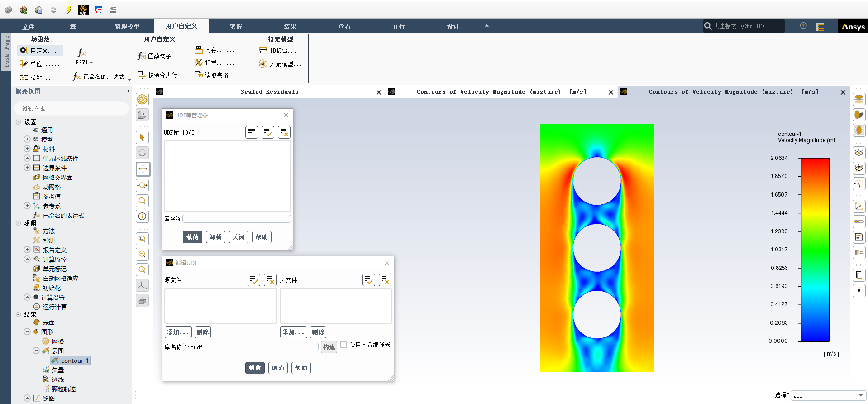Switch to the 求解 ribbon tab

pyautogui.click(x=236, y=26)
